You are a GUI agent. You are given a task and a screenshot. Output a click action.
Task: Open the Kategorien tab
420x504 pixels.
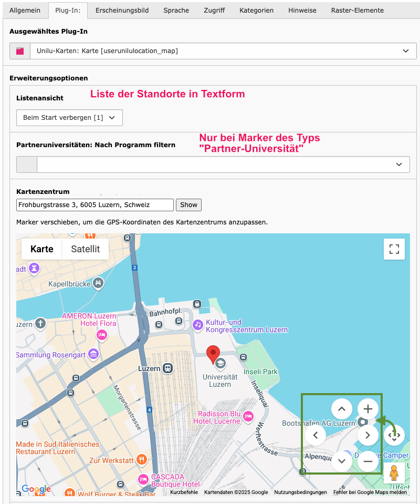(256, 11)
